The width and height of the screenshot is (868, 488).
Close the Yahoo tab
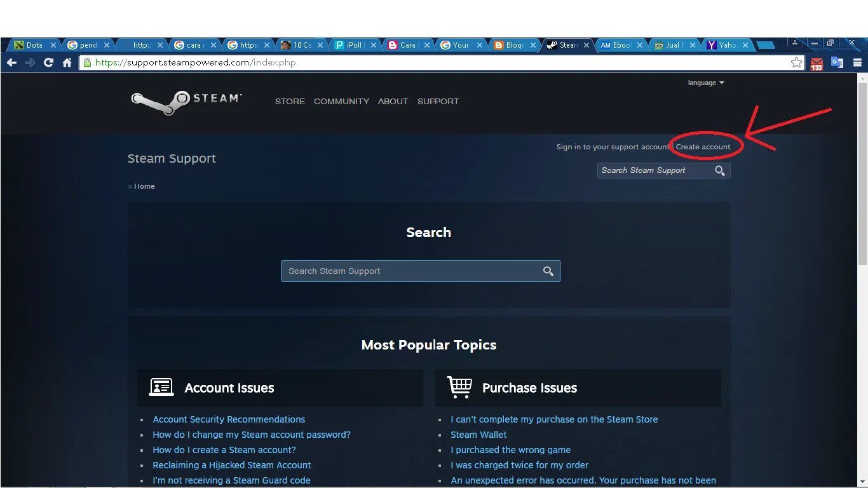pos(745,45)
